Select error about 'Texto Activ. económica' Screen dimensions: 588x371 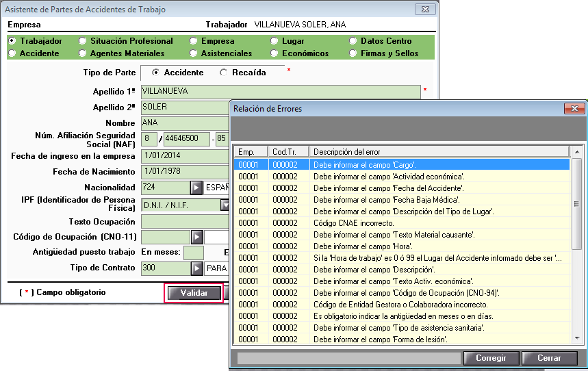[x=402, y=281]
